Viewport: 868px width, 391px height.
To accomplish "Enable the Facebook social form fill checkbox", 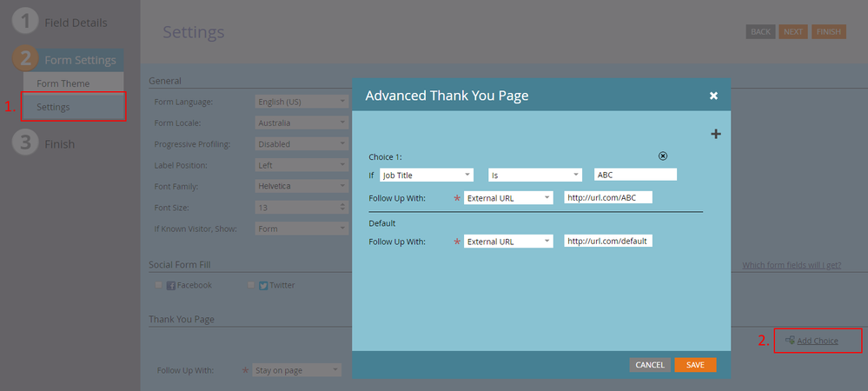I will tap(158, 285).
